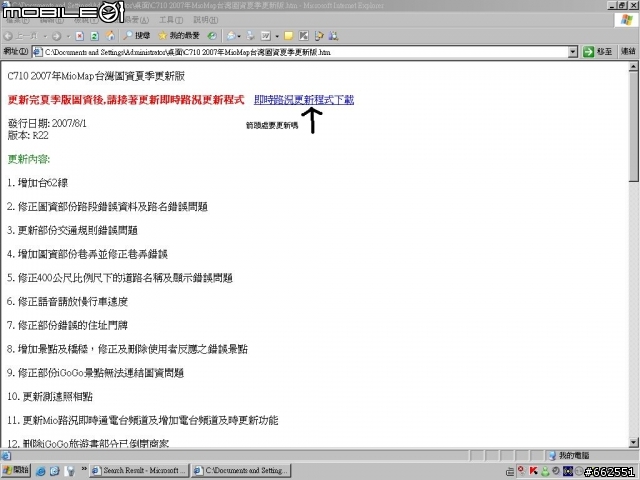The image size is (640, 480).
Task: Click the vertical scrollbar up arrow
Action: click(x=633, y=67)
